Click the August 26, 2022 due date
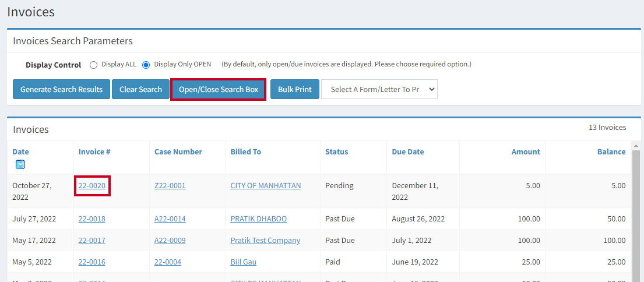644x282 pixels. [418, 219]
